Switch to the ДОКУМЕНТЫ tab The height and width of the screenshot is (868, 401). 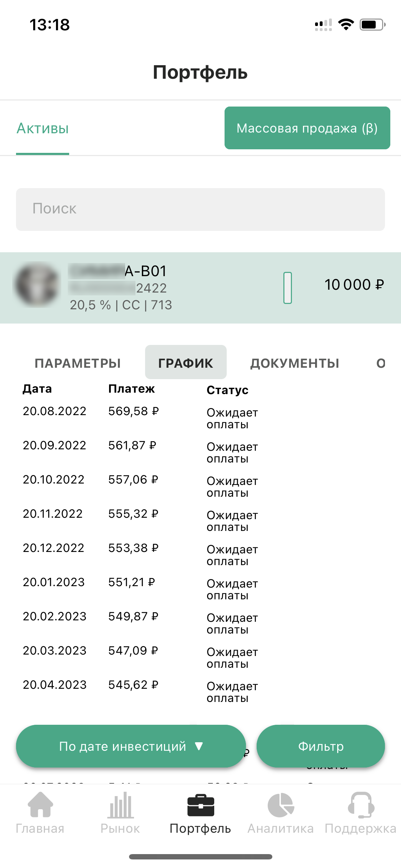(x=295, y=363)
